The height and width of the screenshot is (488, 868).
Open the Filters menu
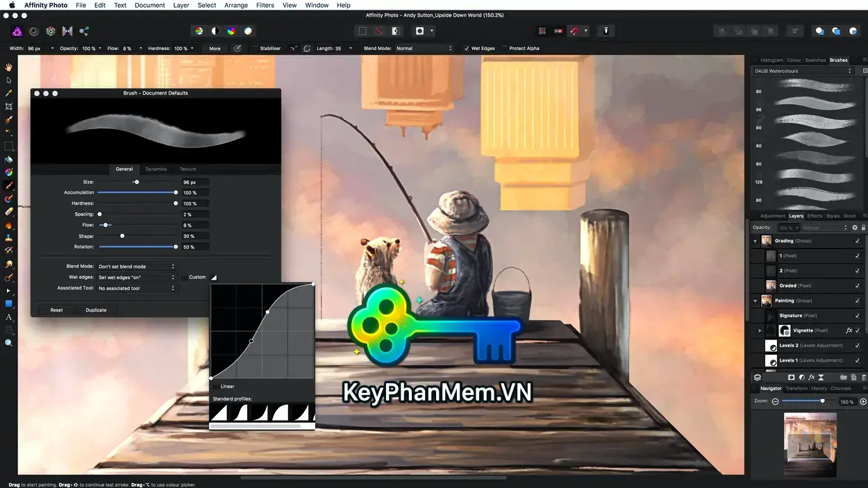(x=265, y=5)
